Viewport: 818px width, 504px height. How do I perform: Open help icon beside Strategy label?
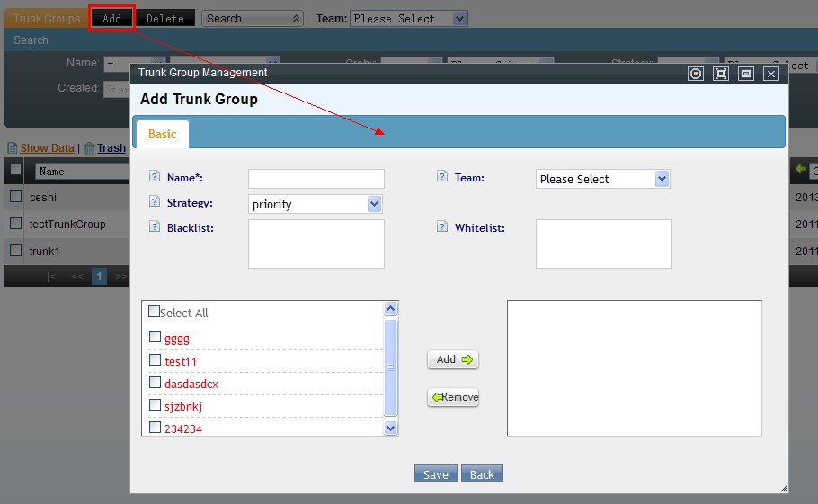click(155, 201)
